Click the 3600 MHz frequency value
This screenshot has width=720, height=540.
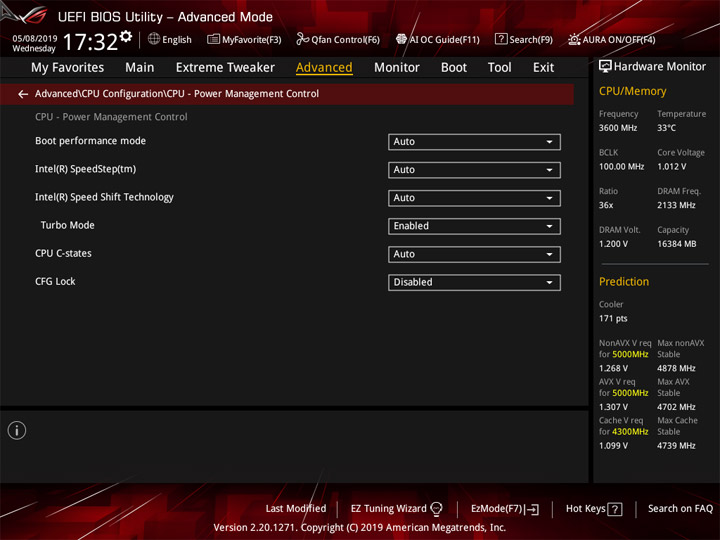click(x=618, y=128)
